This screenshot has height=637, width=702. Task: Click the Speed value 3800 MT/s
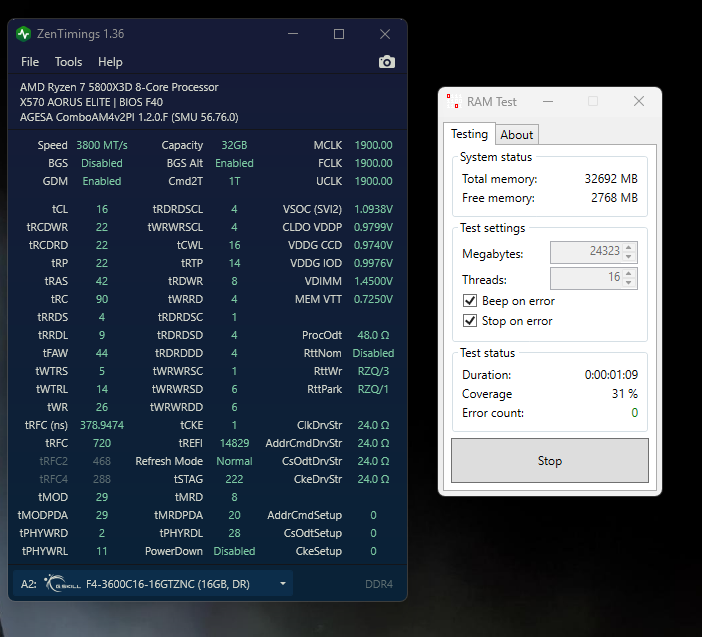click(102, 145)
